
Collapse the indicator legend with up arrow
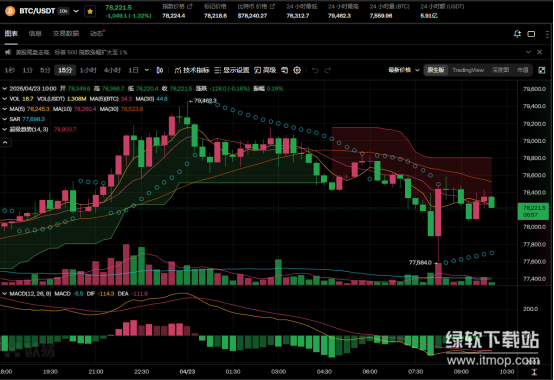(6, 142)
